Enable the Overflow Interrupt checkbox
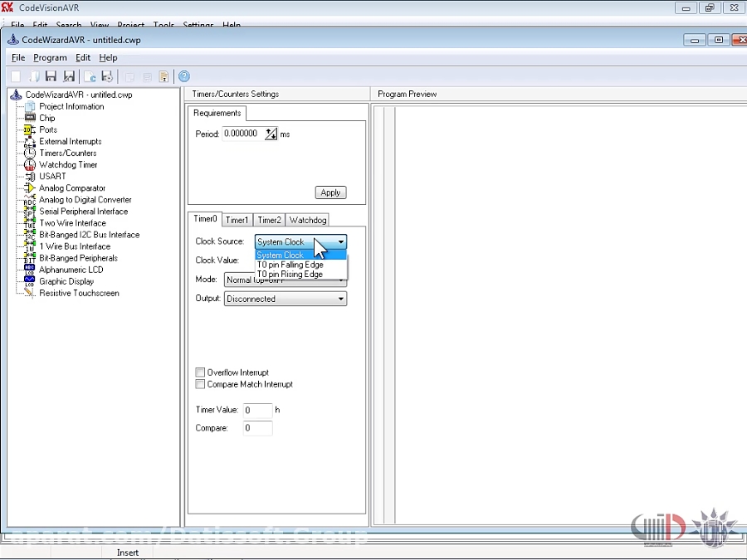 (200, 372)
